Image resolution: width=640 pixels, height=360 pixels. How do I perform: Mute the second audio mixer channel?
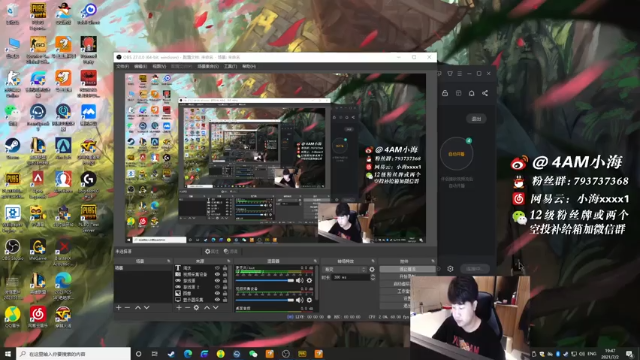pyautogui.click(x=300, y=300)
